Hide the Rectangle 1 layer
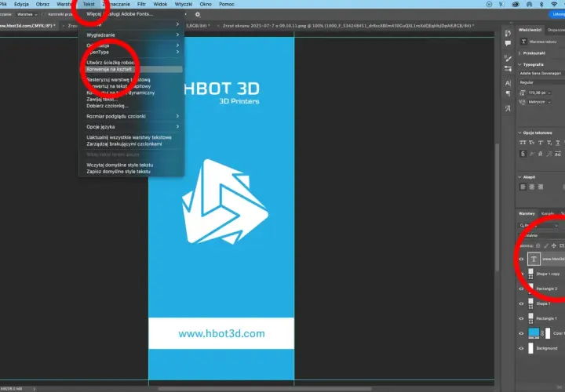565x392 pixels. pos(521,318)
